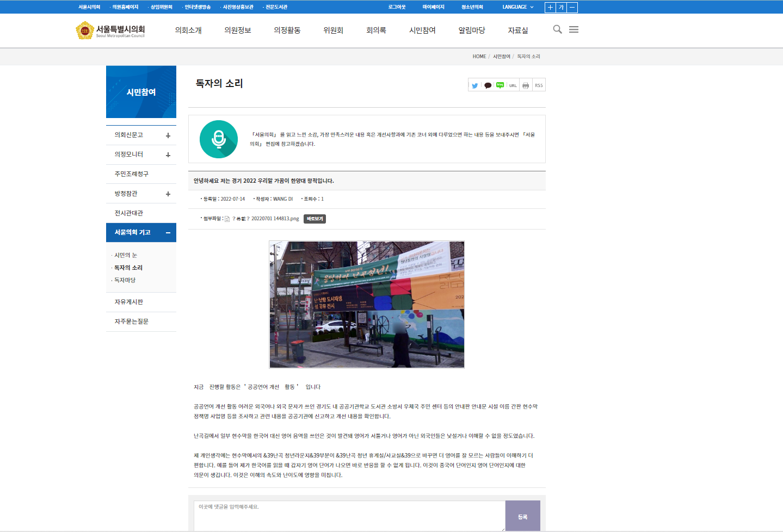
Task: Collapse the 서울의회 기고 section
Action: (168, 233)
